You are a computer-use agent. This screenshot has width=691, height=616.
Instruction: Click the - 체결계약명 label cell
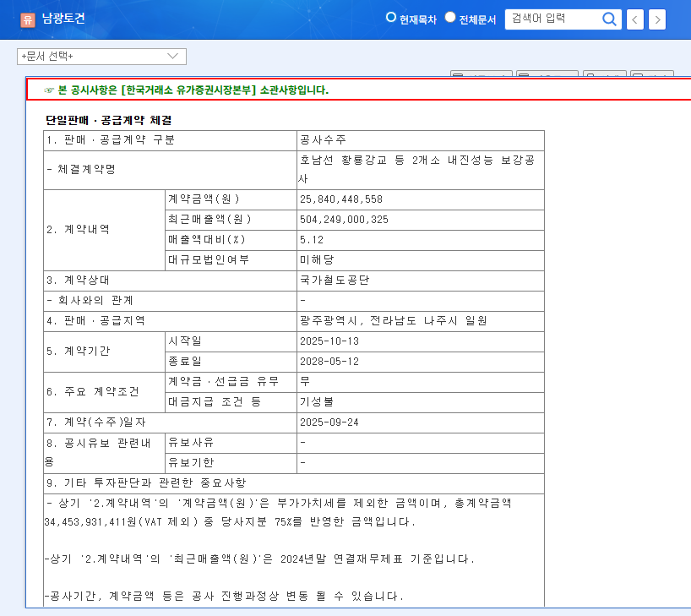(x=170, y=170)
